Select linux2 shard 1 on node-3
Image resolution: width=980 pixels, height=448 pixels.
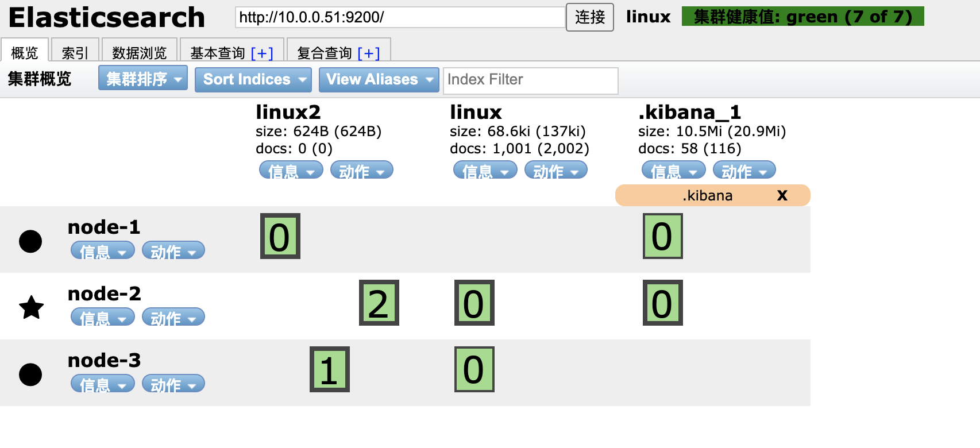pos(330,369)
